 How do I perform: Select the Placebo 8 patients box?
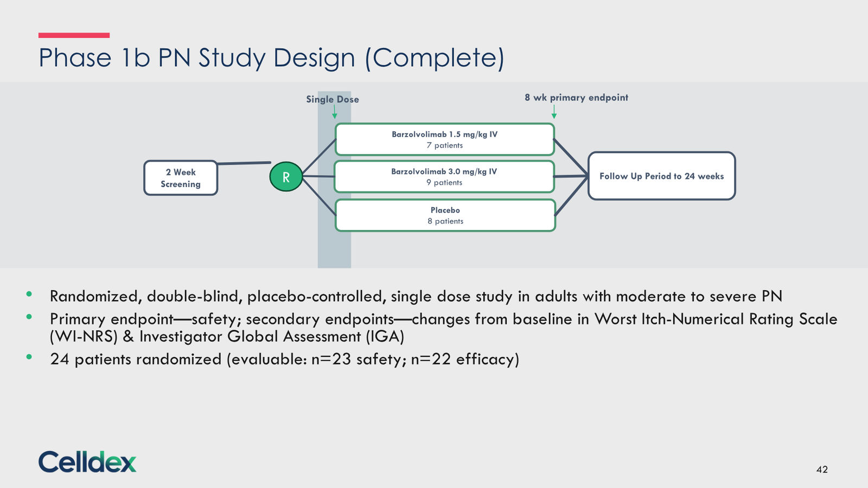445,215
